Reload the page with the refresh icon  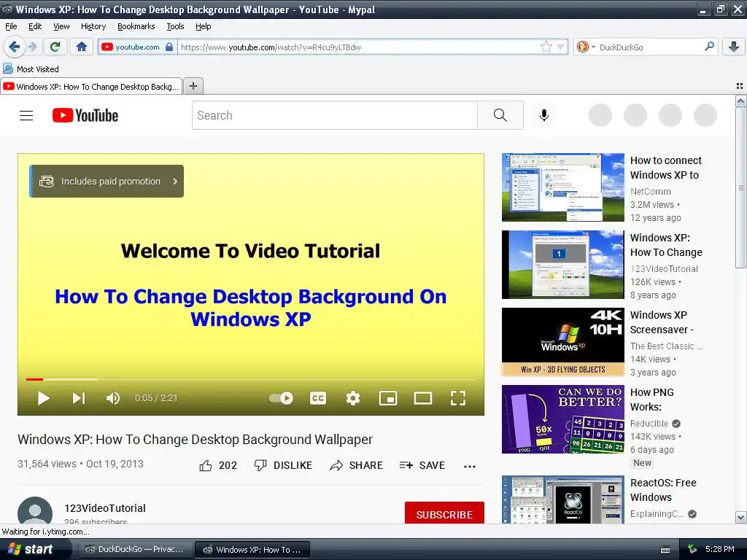point(55,47)
